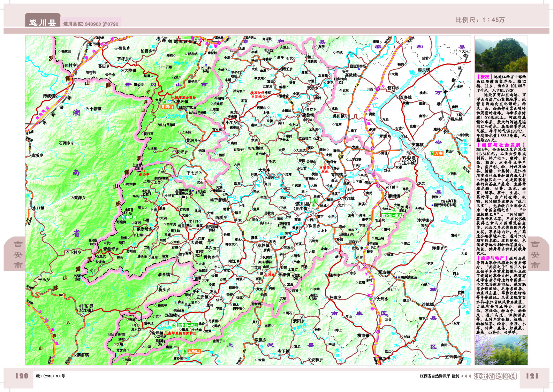Click the 五斗江乡 label
This screenshot has width=553, height=392.
tap(229, 123)
